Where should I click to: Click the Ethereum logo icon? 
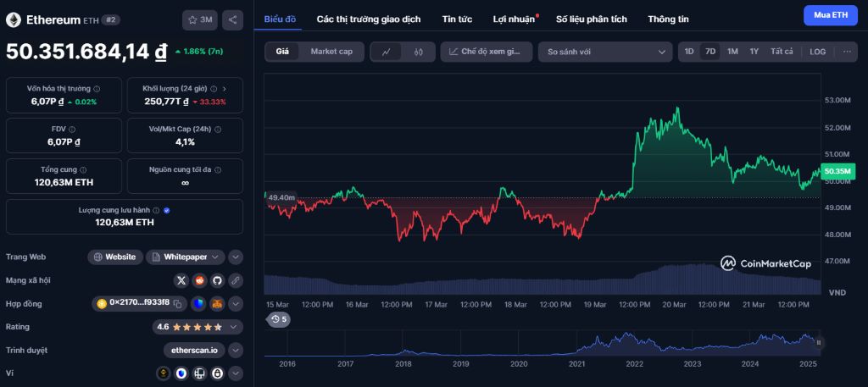click(x=14, y=20)
